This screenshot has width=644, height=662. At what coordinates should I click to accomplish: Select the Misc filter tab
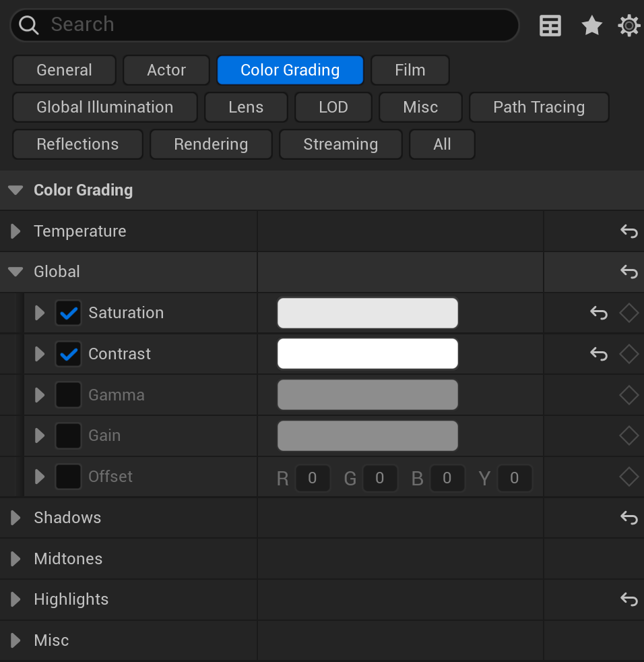coord(420,107)
